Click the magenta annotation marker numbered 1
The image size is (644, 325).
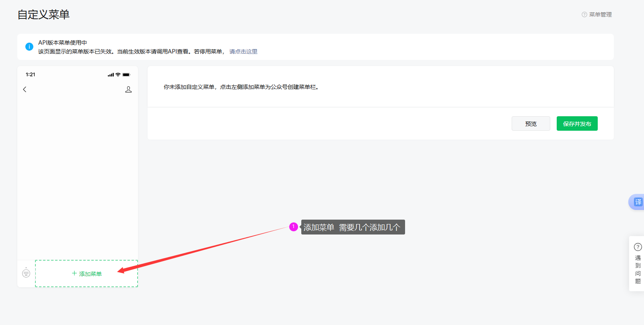[x=294, y=227]
